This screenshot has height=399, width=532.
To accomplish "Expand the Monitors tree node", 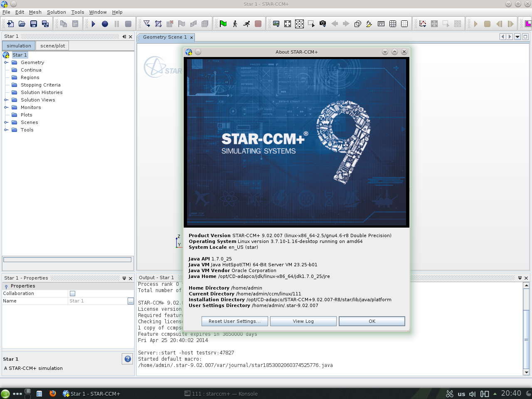I will [x=6, y=107].
